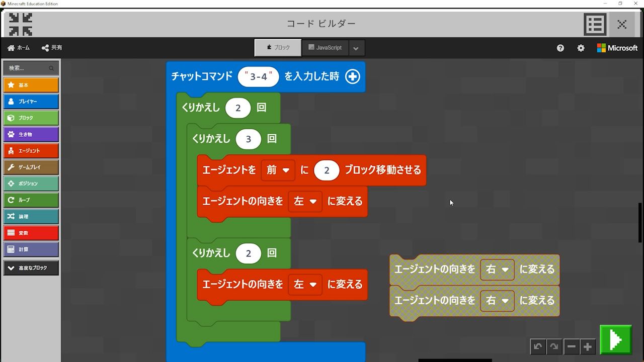Zoom in workspace with plus button
The height and width of the screenshot is (362, 644).
pyautogui.click(x=588, y=346)
